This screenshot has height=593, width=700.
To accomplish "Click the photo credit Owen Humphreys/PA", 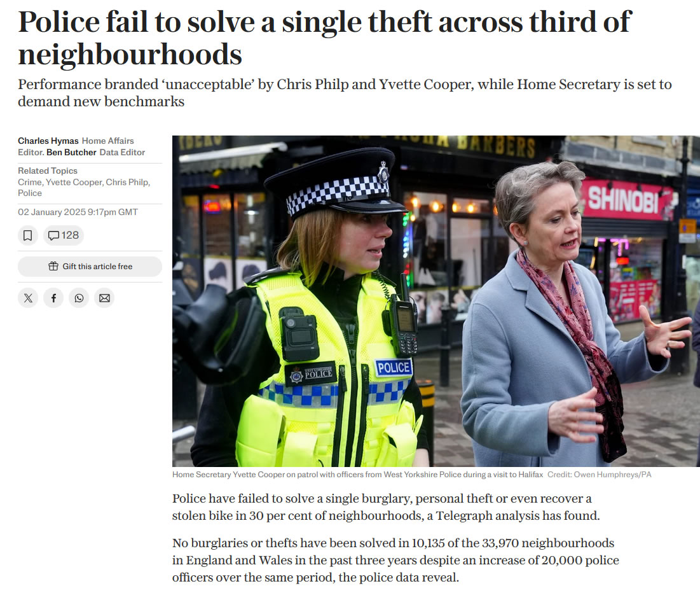I will click(599, 475).
